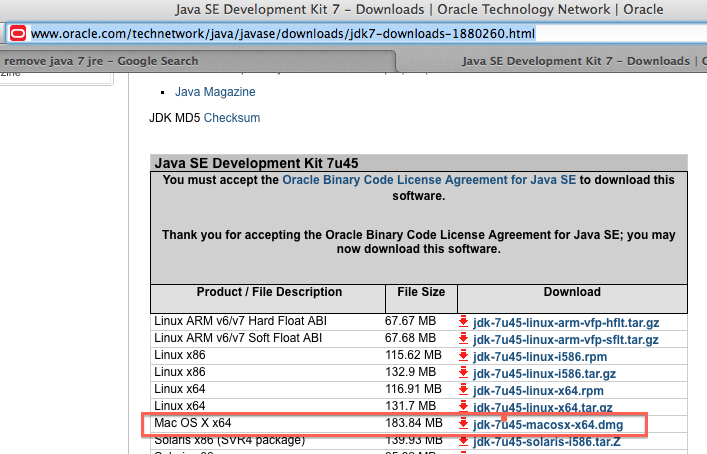Screen dimensions: 707x454
Task: Open the Java Magazine link
Action: tap(215, 92)
